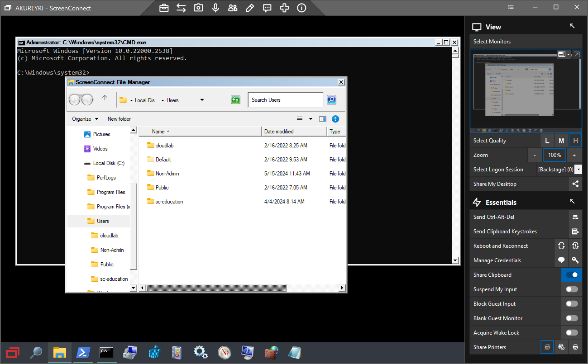Click the Manage Credentials speech bubble icon

[561, 260]
